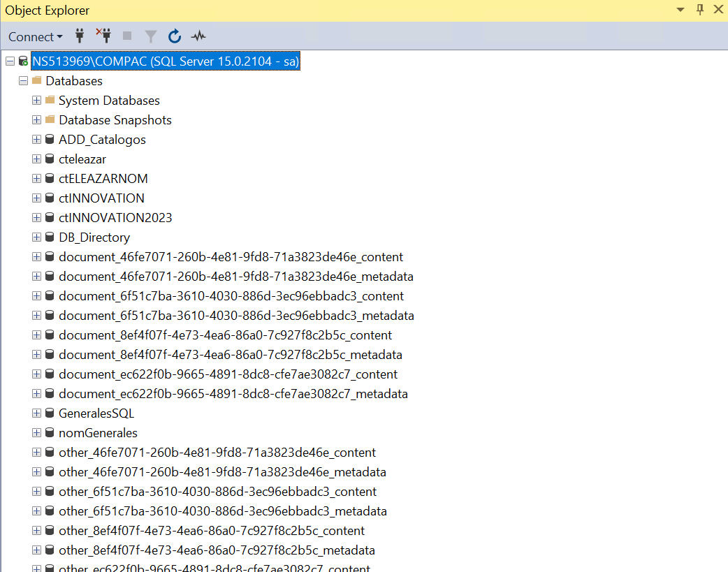Expand the DB_Directory database
This screenshot has height=572, width=728.
(x=36, y=237)
